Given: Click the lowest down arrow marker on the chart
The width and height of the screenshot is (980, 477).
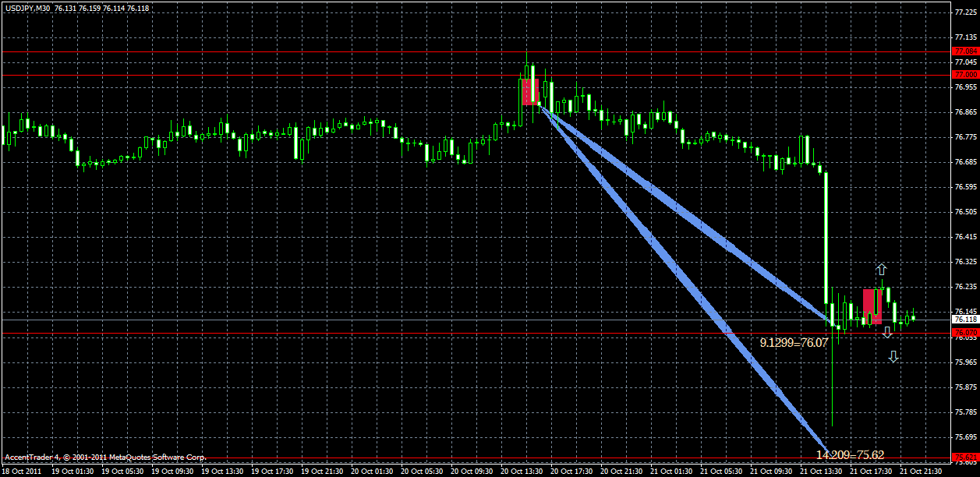Looking at the screenshot, I should tap(893, 357).
